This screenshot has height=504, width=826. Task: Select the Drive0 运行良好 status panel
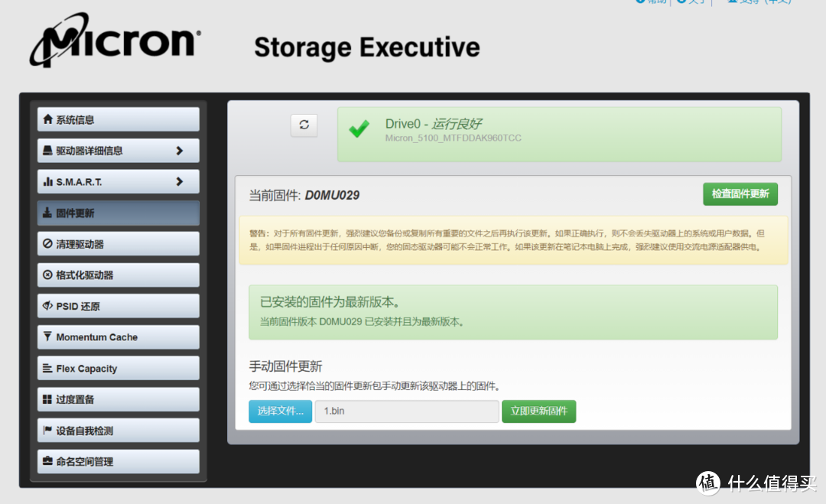(x=559, y=134)
